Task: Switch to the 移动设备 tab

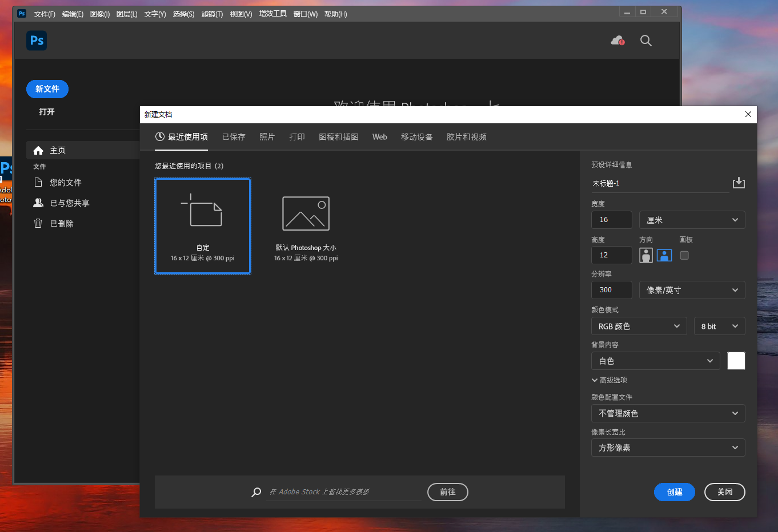Action: point(417,137)
